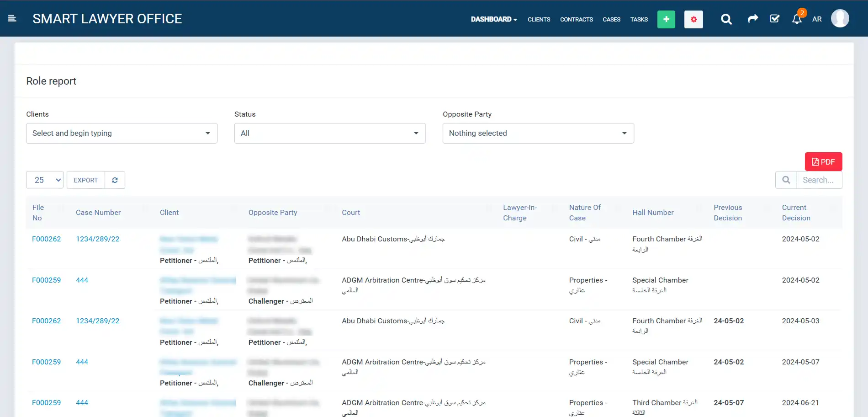Switch to the CONTRACTS menu item
868x417 pixels.
(x=577, y=20)
